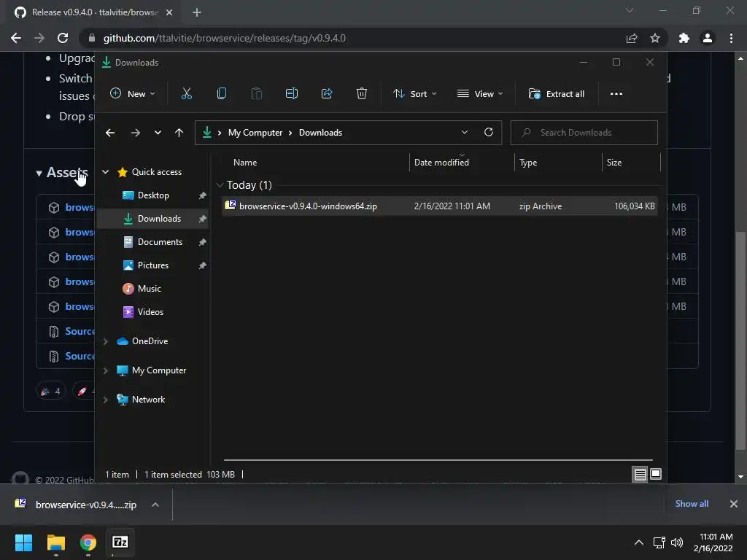747x560 pixels.
Task: Click Extract all in Explorer toolbar
Action: tap(557, 94)
